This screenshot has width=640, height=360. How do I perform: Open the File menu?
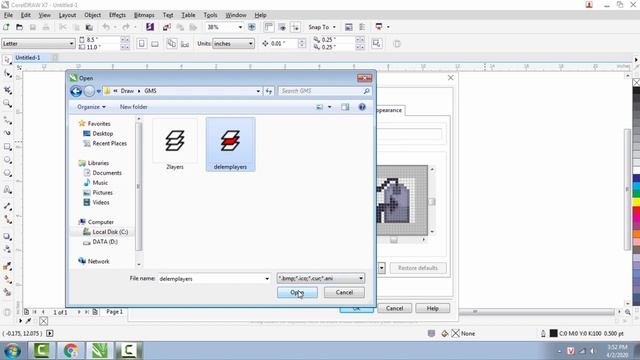[8, 15]
